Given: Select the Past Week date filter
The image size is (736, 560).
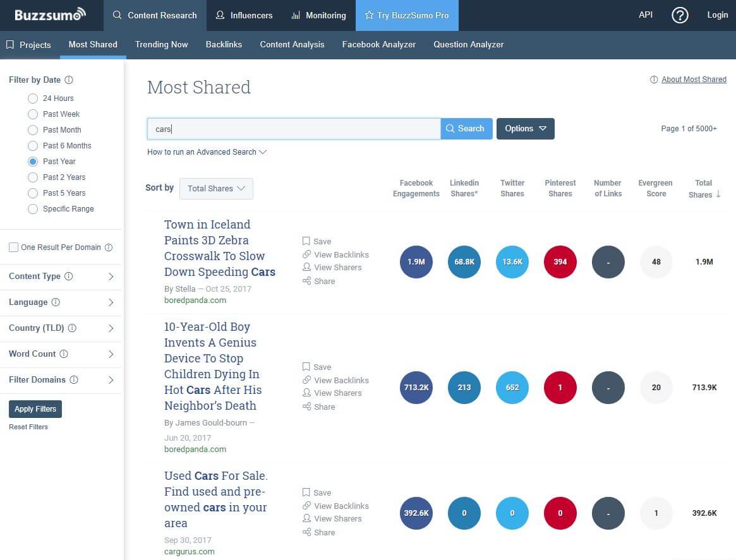Looking at the screenshot, I should [x=33, y=114].
